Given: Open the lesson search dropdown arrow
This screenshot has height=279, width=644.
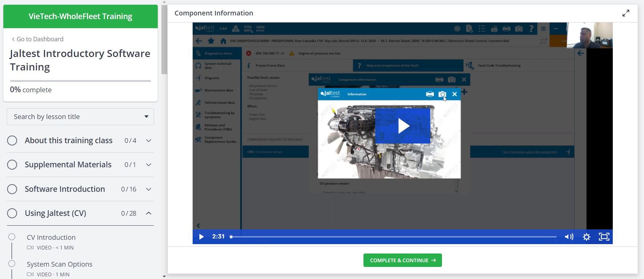Looking at the screenshot, I should point(146,117).
